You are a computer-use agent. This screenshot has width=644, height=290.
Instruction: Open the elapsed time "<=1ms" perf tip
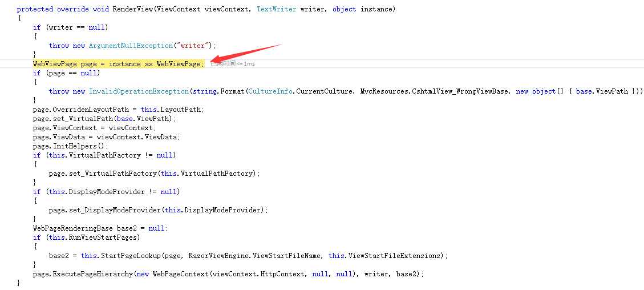pos(233,64)
